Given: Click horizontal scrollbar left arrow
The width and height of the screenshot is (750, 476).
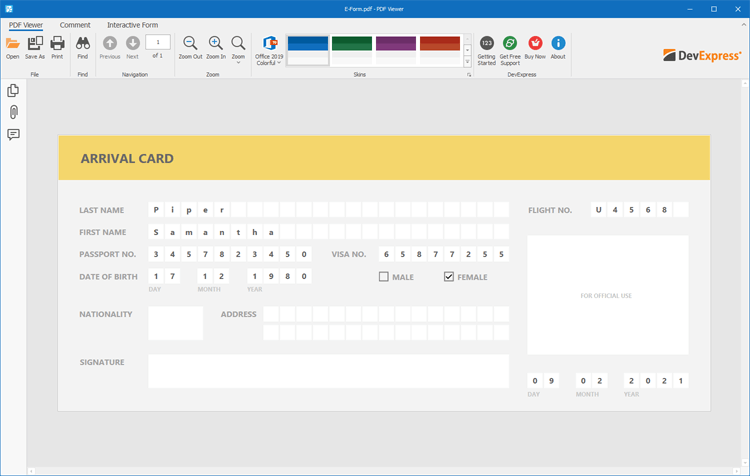Looking at the screenshot, I should 31,472.
